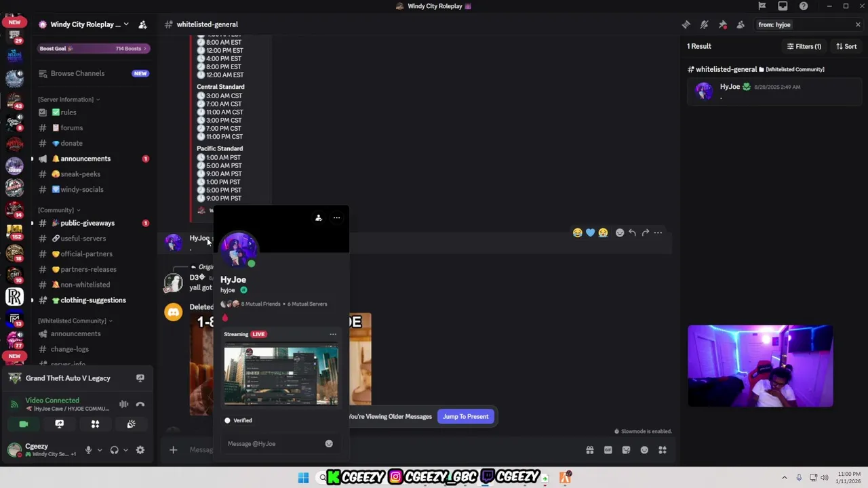The image size is (868, 488).
Task: Open the Boost Goal bar
Action: click(94, 48)
